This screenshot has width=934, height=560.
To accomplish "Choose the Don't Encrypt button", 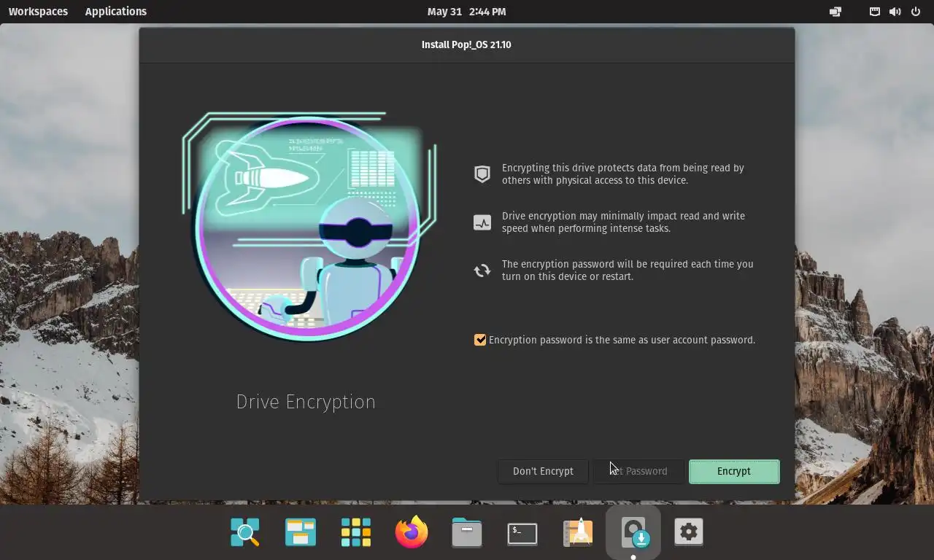I will point(543,471).
